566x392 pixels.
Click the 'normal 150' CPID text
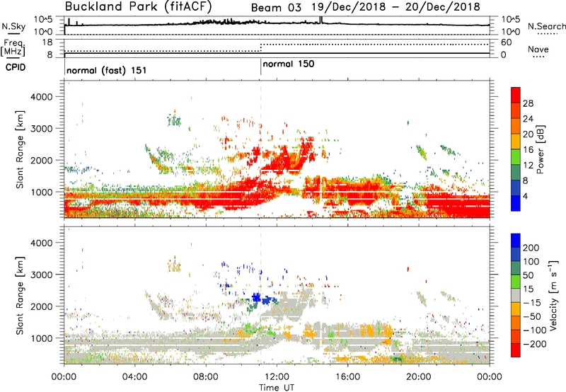click(x=289, y=64)
